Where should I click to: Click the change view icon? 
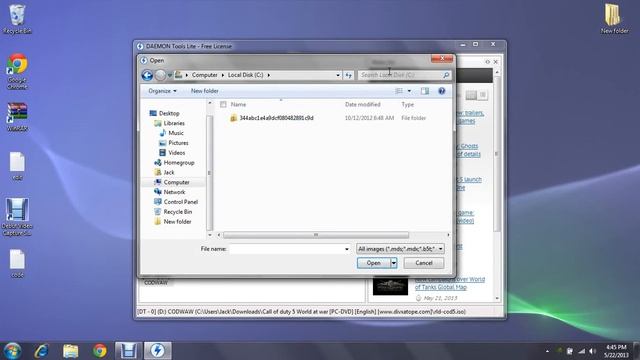click(399, 91)
